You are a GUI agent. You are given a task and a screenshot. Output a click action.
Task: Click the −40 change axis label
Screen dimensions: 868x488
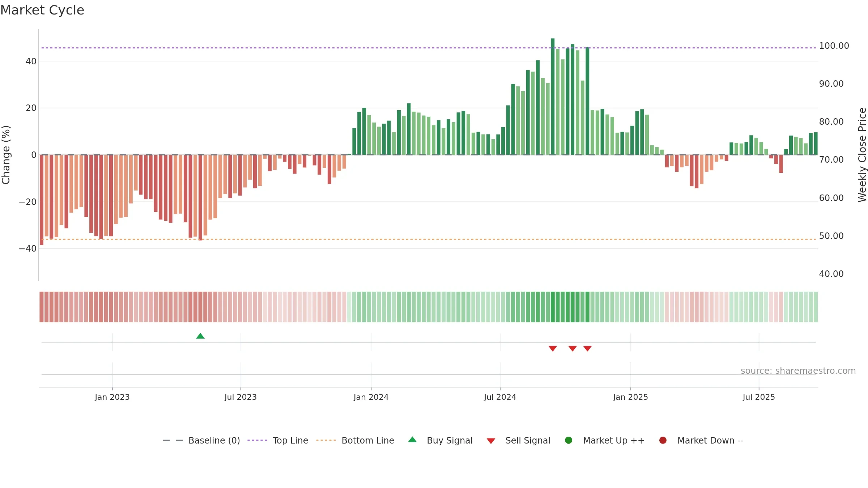click(x=28, y=249)
